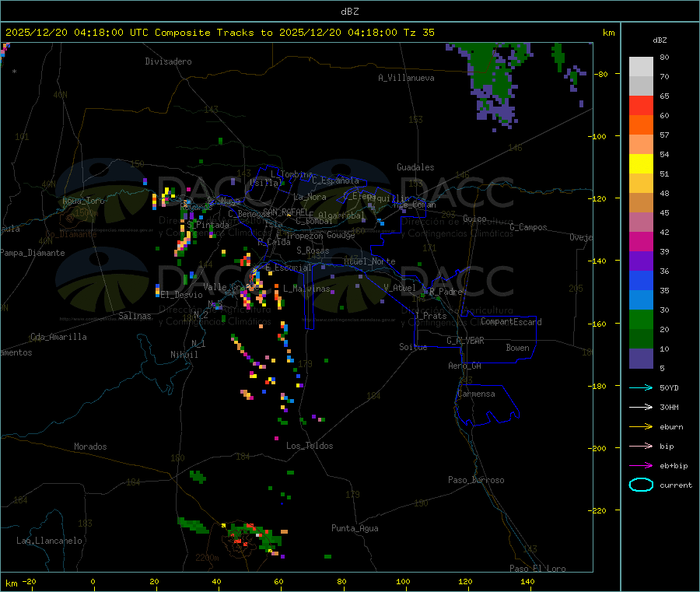Click the 'dBZ' title at the top
This screenshot has width=700, height=592.
349,12
